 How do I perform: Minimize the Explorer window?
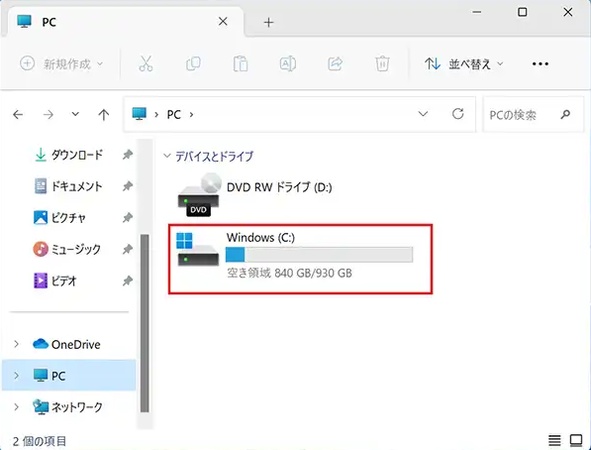pyautogui.click(x=477, y=12)
